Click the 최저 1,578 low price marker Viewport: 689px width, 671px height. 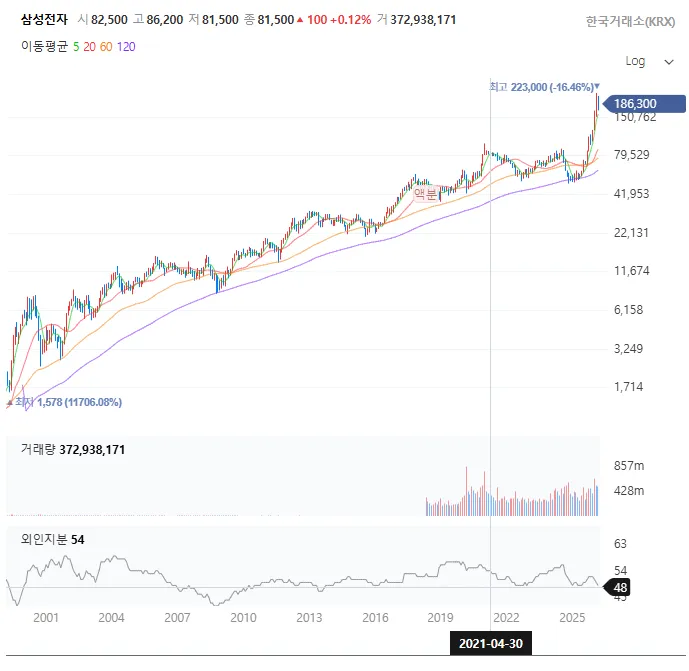68,402
